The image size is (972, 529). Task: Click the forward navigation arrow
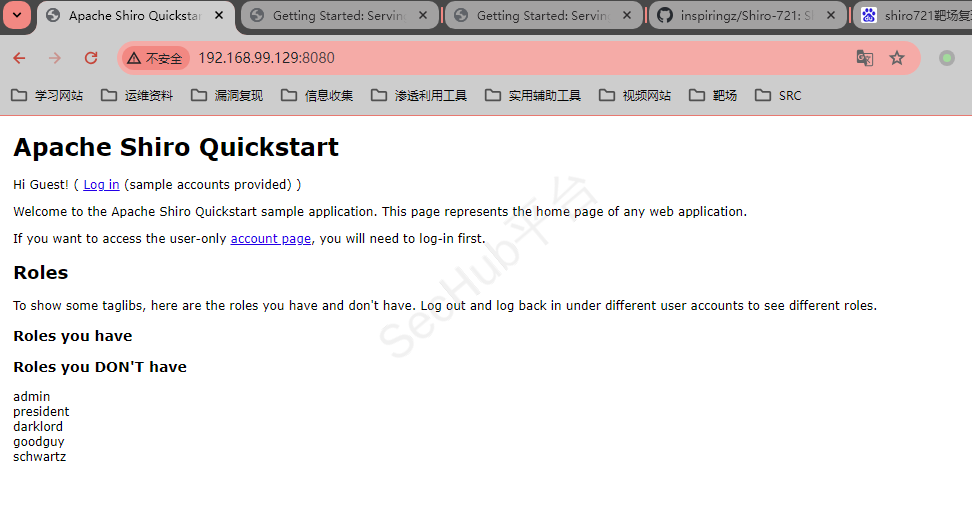[x=55, y=58]
